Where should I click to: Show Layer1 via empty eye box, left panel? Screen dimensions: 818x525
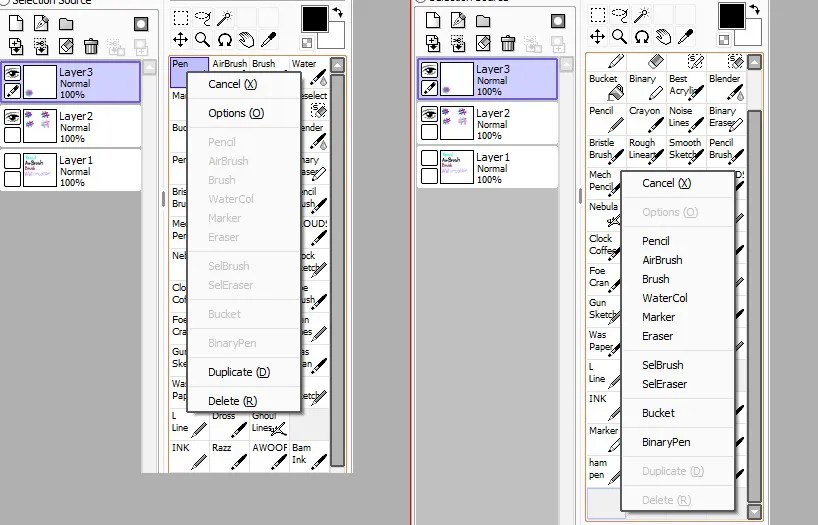[12, 161]
